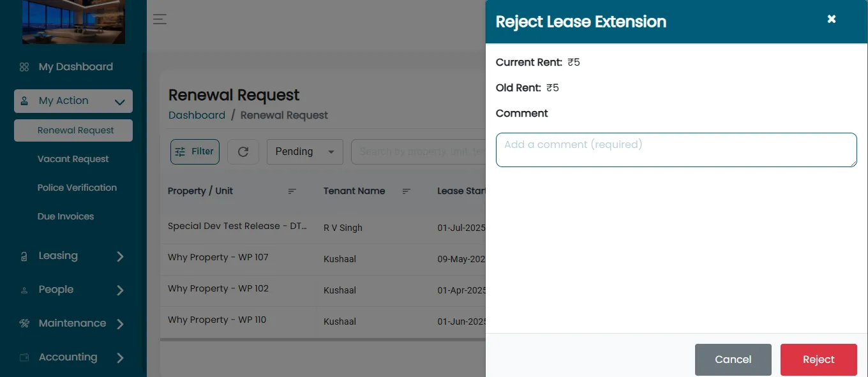Click the property photo logo thumbnail
Viewport: 868px width, 377px height.
[x=73, y=22]
